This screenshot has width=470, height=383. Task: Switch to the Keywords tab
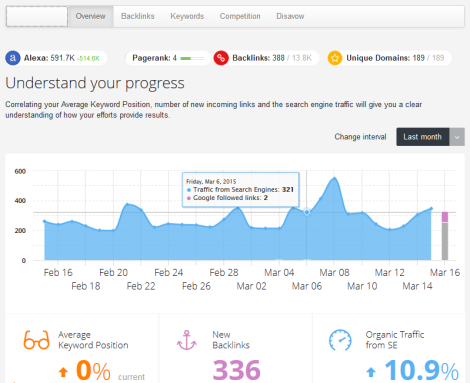point(187,16)
